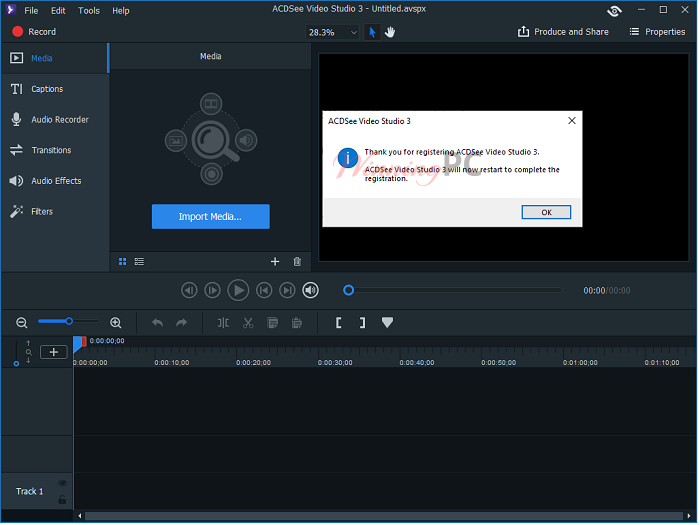The image size is (700, 525).
Task: Open the Audio Effects panel
Action: (x=54, y=181)
